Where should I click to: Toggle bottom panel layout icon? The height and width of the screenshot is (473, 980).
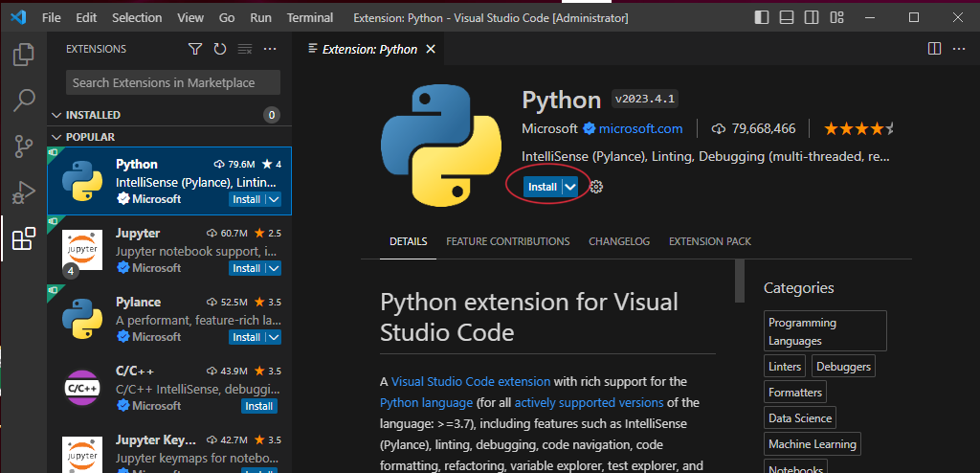(x=787, y=17)
